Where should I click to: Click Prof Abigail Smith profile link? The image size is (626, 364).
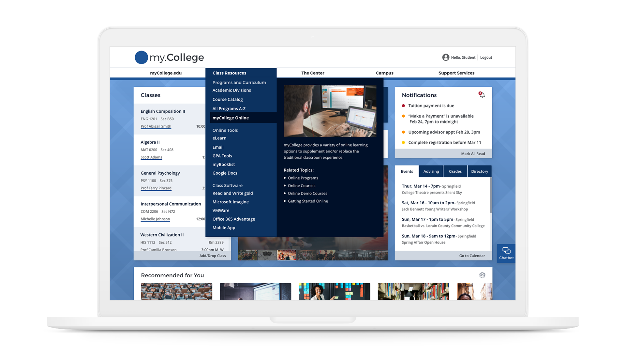pos(156,126)
